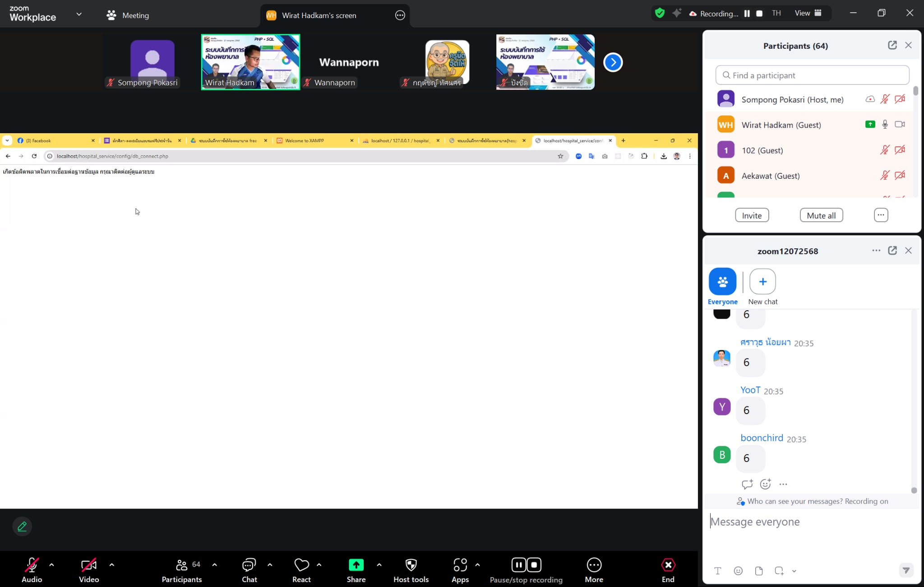Switch to the Meeting tab
The height and width of the screenshot is (587, 924).
(128, 15)
